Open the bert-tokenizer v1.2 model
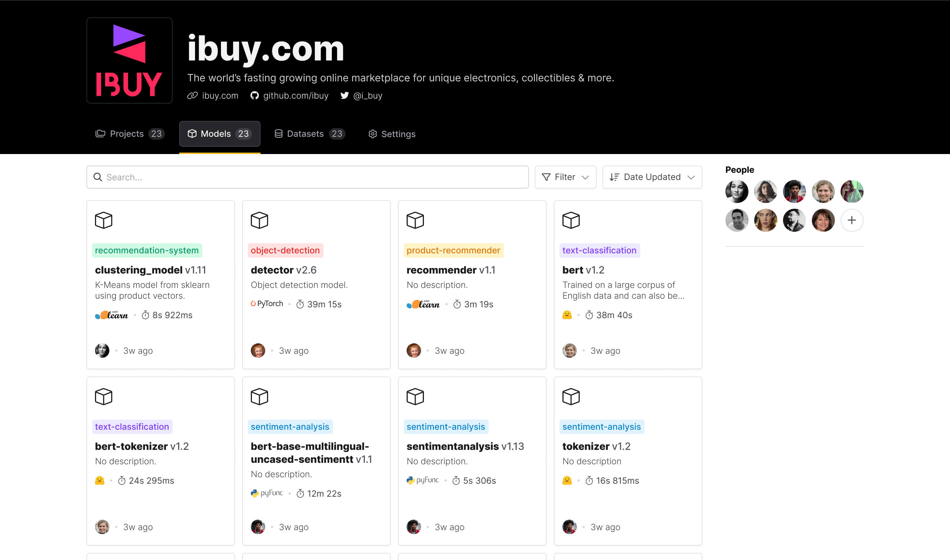The height and width of the screenshot is (560, 950). coord(142,446)
